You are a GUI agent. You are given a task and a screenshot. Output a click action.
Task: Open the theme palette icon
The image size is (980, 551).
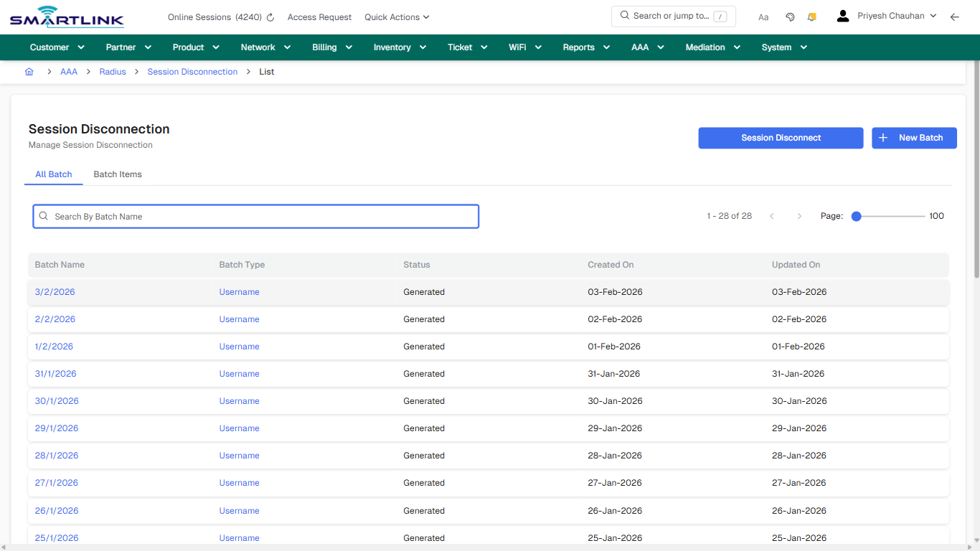coord(789,16)
